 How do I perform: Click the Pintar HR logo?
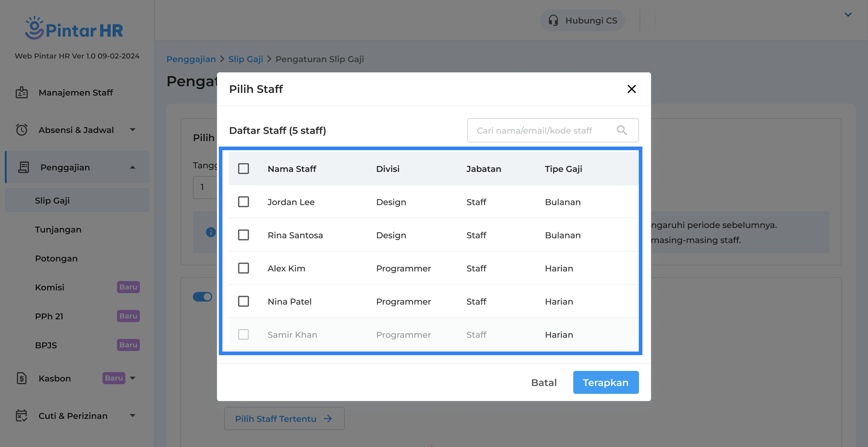[74, 29]
